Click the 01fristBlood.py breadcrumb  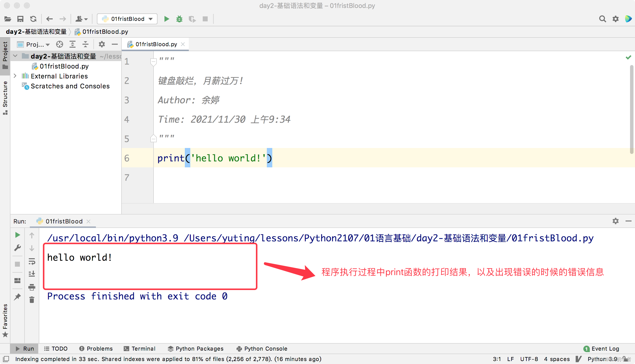(102, 32)
